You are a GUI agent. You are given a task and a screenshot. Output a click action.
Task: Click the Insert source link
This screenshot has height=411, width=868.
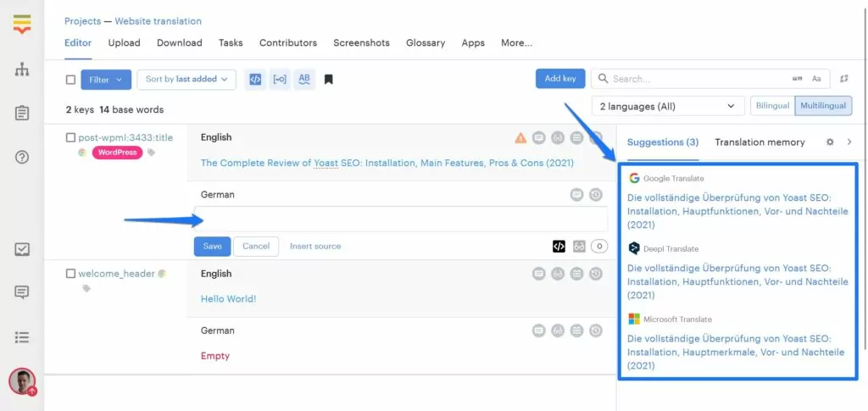(315, 246)
